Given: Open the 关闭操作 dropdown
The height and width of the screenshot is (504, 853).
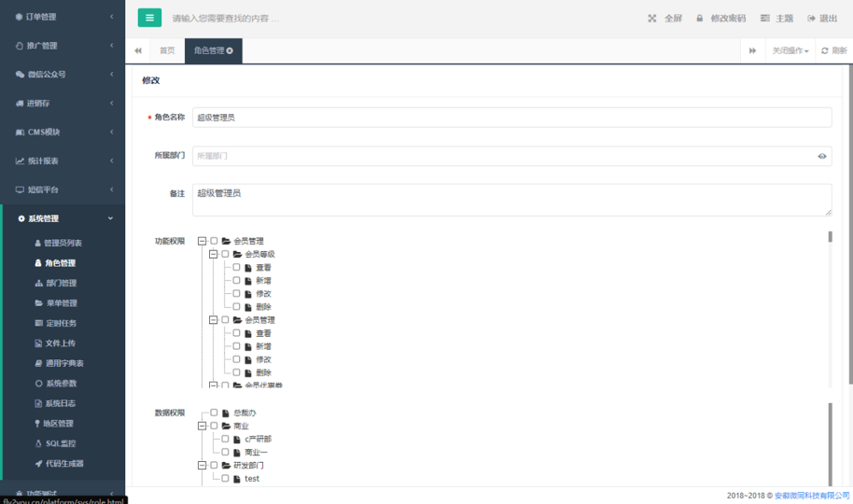Looking at the screenshot, I should [x=790, y=50].
